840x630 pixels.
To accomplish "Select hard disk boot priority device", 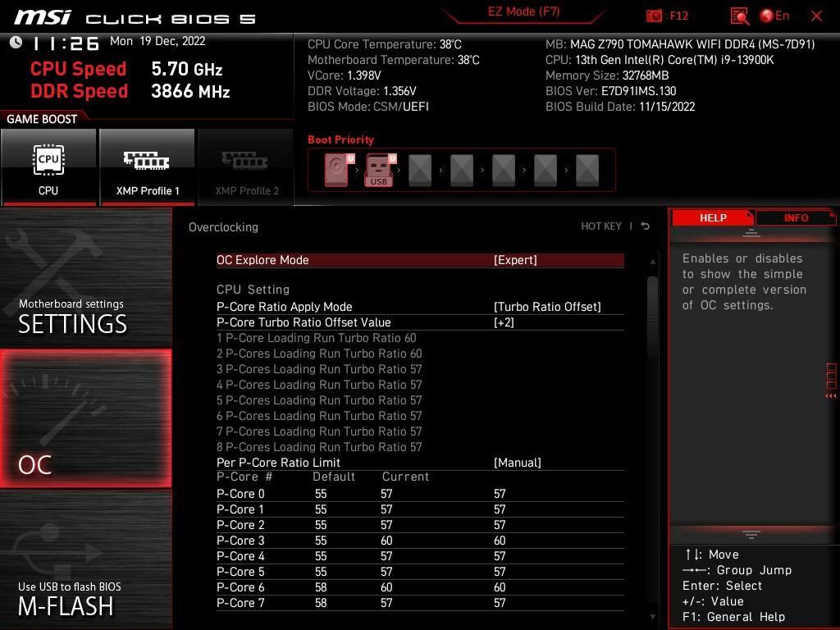I will [x=340, y=170].
